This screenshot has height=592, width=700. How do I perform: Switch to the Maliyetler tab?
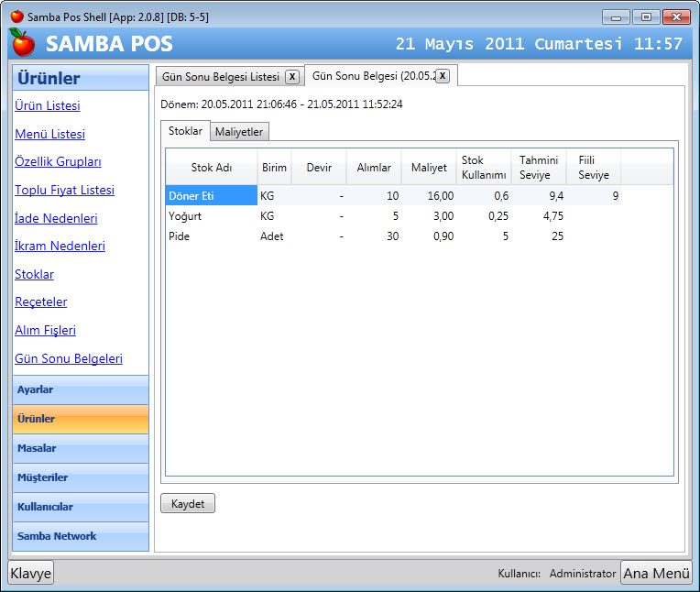point(239,132)
